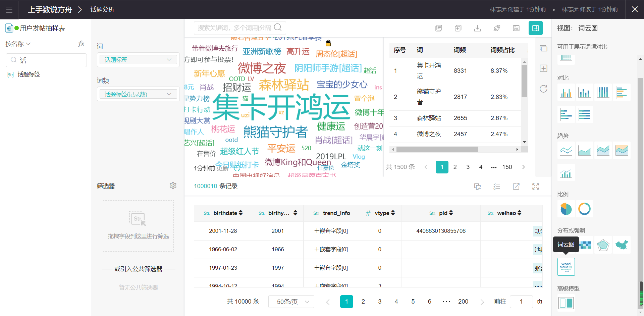Click the horizontal scrollbar of the word table

[x=437, y=149]
